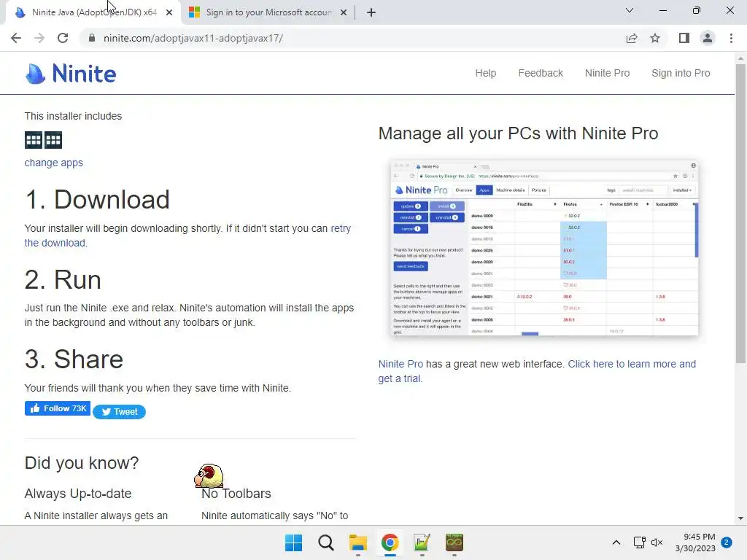Open tab search chevron in title bar

pyautogui.click(x=630, y=10)
